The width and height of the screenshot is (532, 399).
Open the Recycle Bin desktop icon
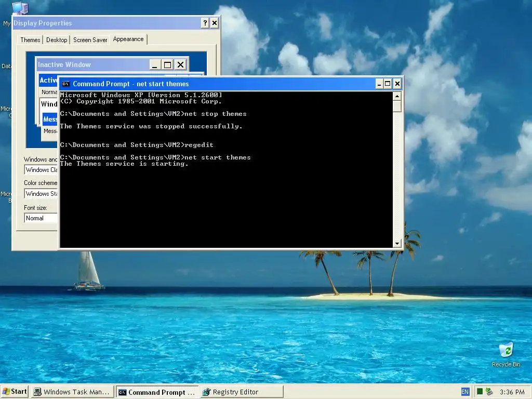(506, 354)
